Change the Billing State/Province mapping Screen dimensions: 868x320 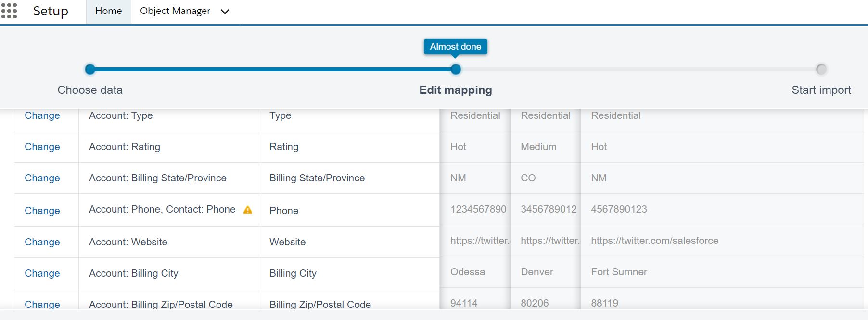coord(42,178)
